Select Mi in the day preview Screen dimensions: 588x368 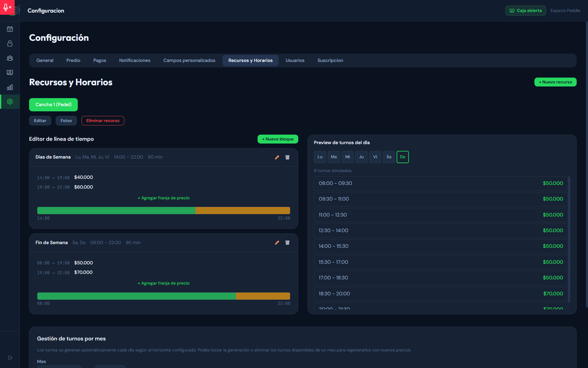348,157
